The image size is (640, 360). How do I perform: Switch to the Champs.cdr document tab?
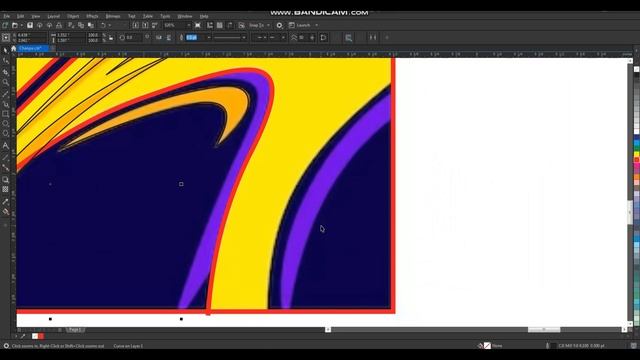(33, 49)
